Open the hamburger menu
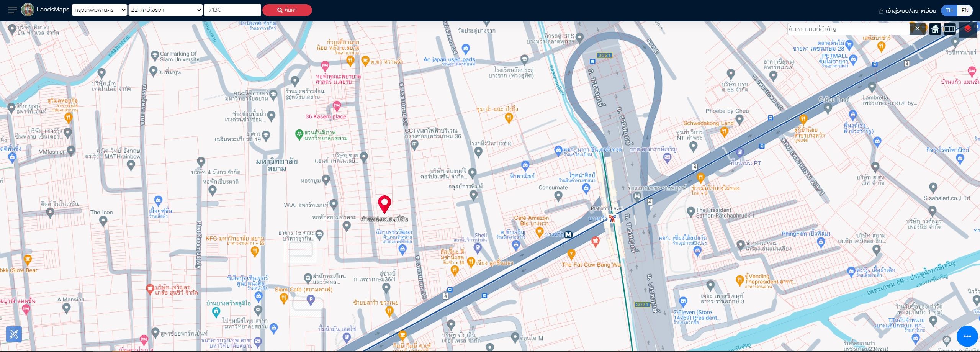Image resolution: width=980 pixels, height=352 pixels. point(13,10)
